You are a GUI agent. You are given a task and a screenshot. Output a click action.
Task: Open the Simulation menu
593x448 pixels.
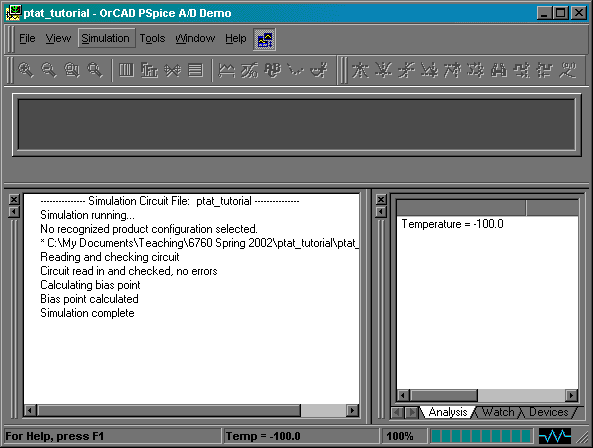106,38
